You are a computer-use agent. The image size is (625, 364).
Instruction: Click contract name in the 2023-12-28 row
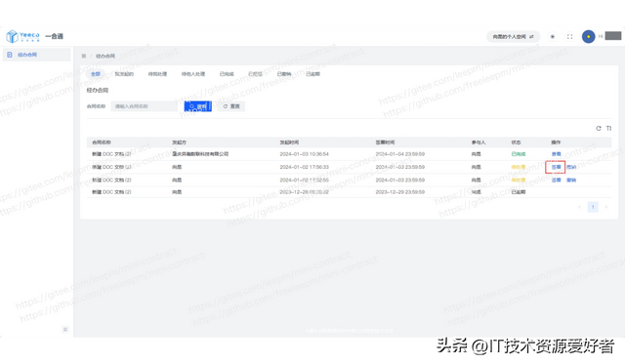(x=111, y=192)
